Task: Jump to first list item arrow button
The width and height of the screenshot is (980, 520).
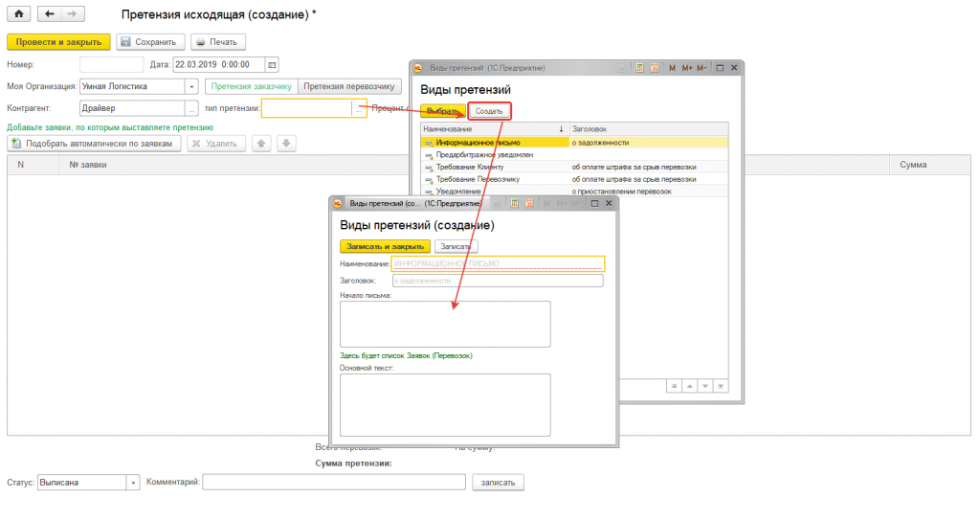Action: pyautogui.click(x=674, y=386)
